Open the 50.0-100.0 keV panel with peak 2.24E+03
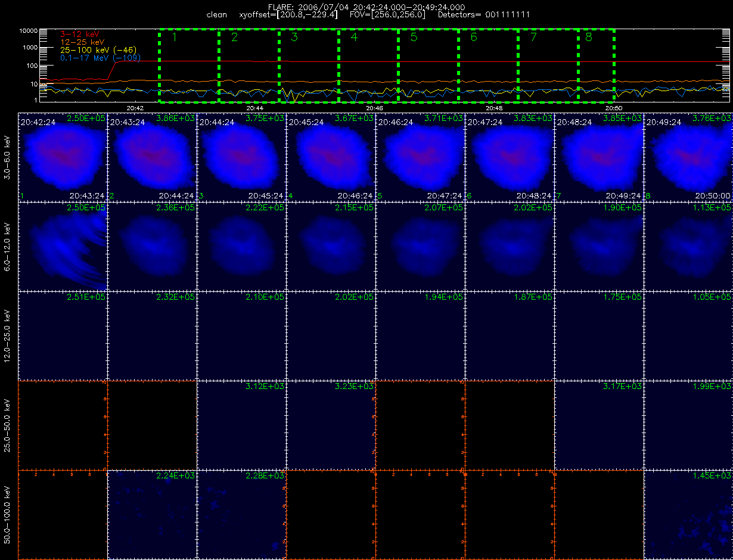 point(152,514)
